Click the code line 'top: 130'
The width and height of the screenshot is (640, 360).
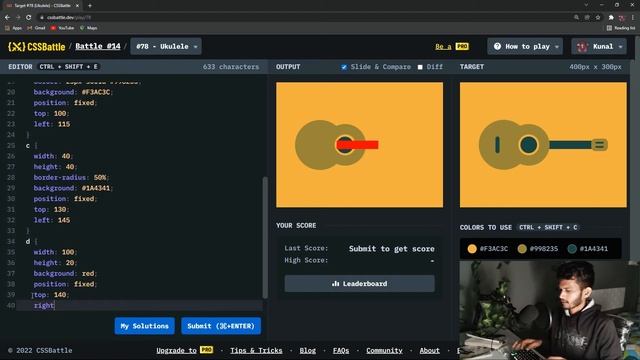click(51, 209)
